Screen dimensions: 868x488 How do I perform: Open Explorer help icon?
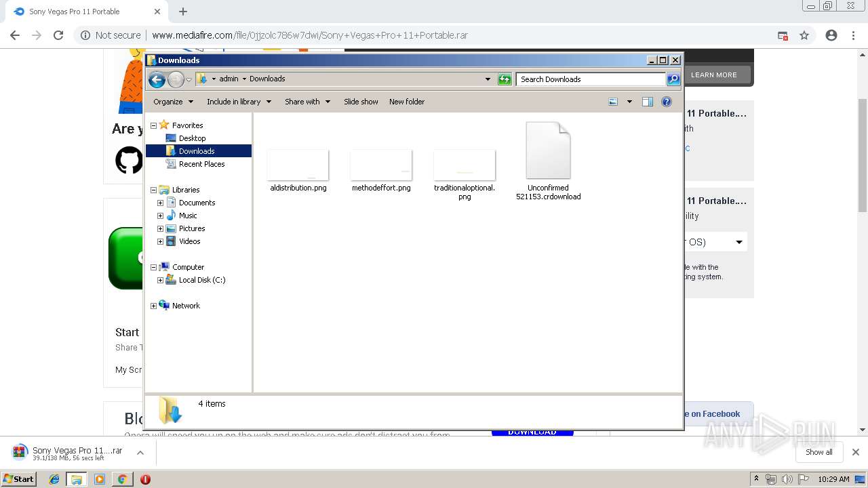(667, 102)
